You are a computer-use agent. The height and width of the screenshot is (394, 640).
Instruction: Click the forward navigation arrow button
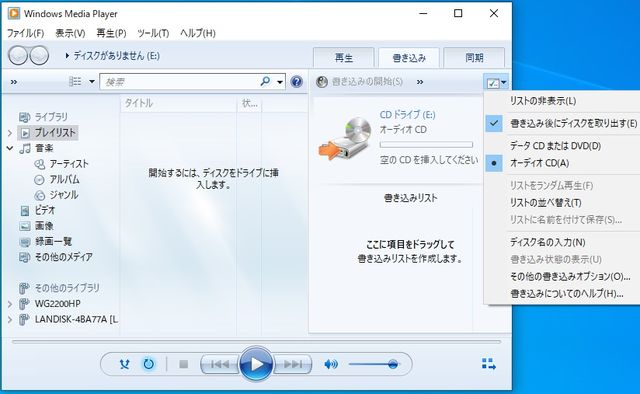click(39, 56)
